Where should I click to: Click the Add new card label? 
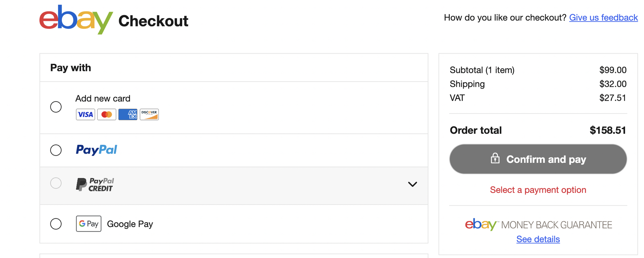coord(103,98)
